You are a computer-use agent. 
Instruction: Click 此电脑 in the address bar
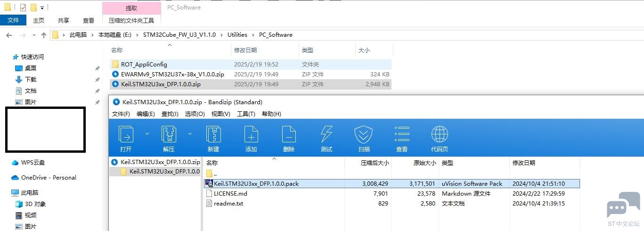(78, 35)
